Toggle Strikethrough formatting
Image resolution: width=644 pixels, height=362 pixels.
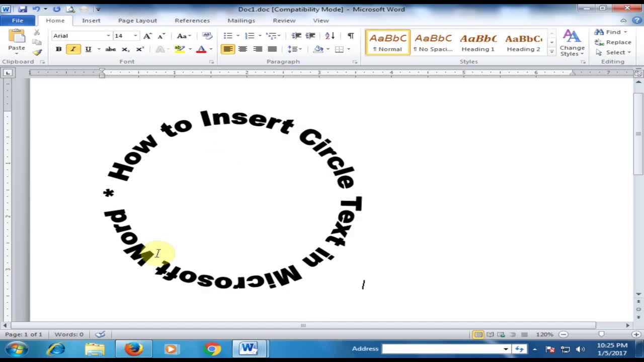click(111, 49)
